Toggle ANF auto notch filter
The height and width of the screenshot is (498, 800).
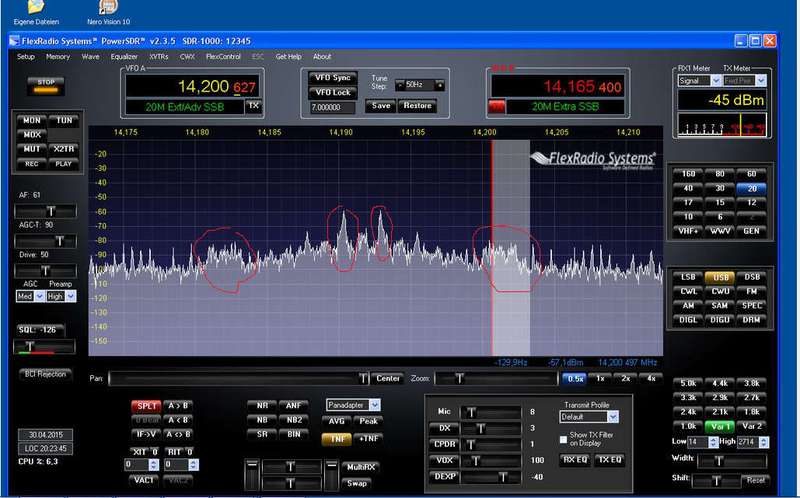click(x=293, y=406)
